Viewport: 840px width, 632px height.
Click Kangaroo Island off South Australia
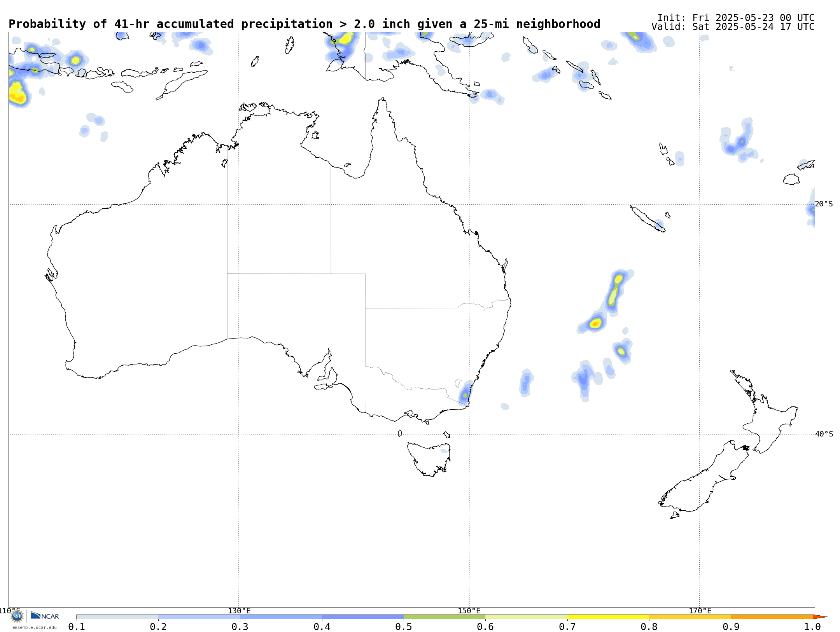pyautogui.click(x=323, y=386)
